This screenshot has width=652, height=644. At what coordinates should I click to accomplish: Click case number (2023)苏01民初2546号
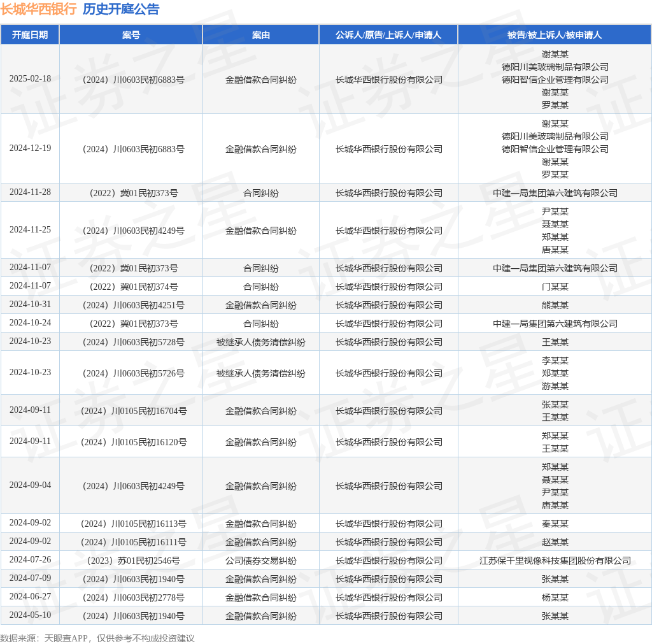134,561
